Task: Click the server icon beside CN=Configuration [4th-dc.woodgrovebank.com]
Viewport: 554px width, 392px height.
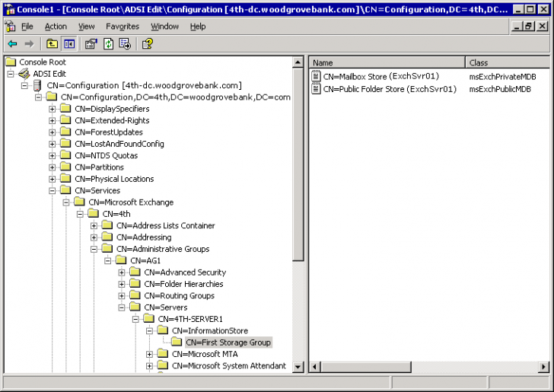Action: 37,85
